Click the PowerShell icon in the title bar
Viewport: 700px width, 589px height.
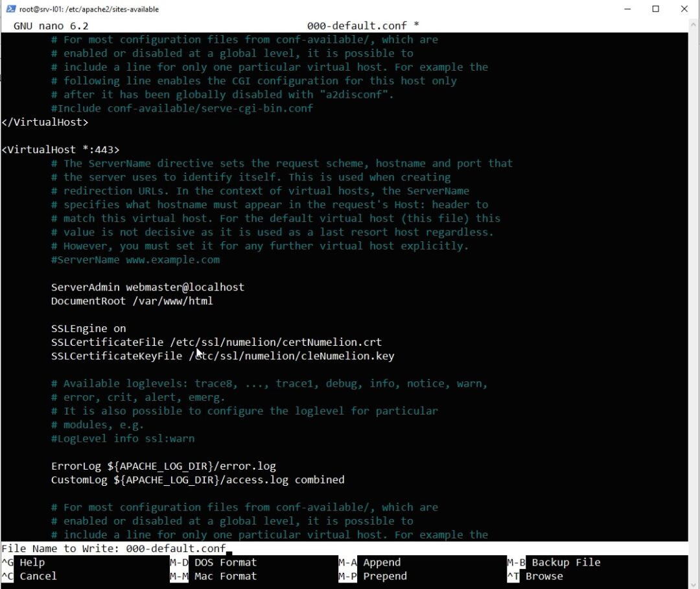[11, 9]
